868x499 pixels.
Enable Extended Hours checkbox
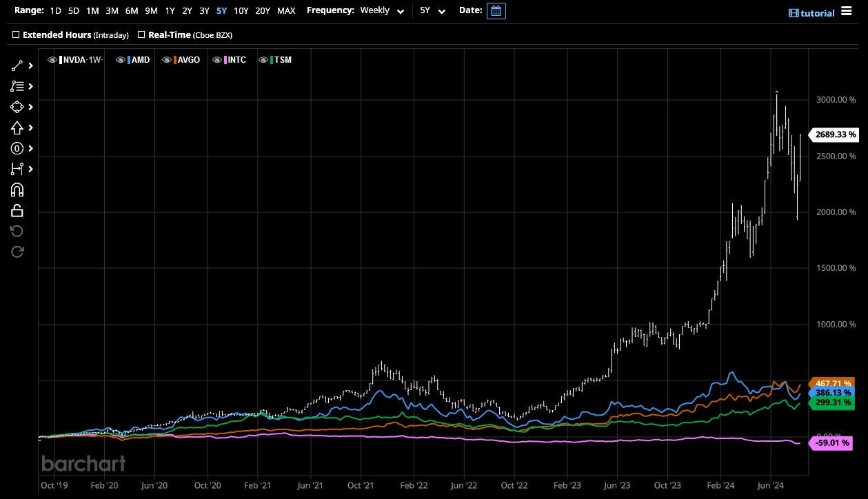point(16,34)
